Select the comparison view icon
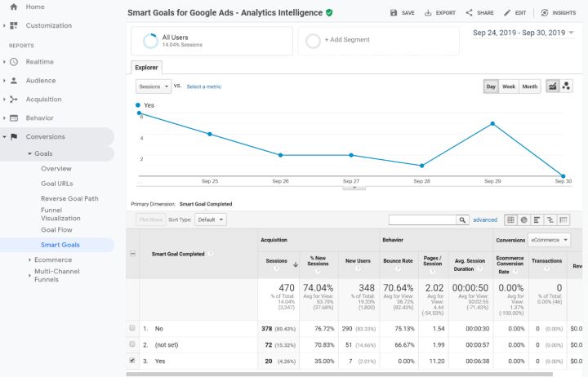Image resolution: width=588 pixels, height=377 pixels. (x=550, y=220)
